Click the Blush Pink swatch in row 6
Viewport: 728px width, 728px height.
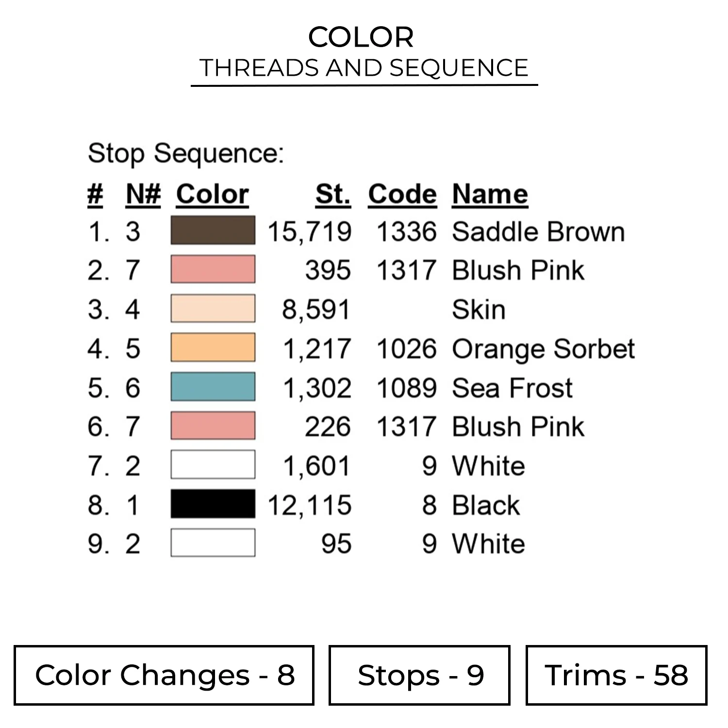213,426
